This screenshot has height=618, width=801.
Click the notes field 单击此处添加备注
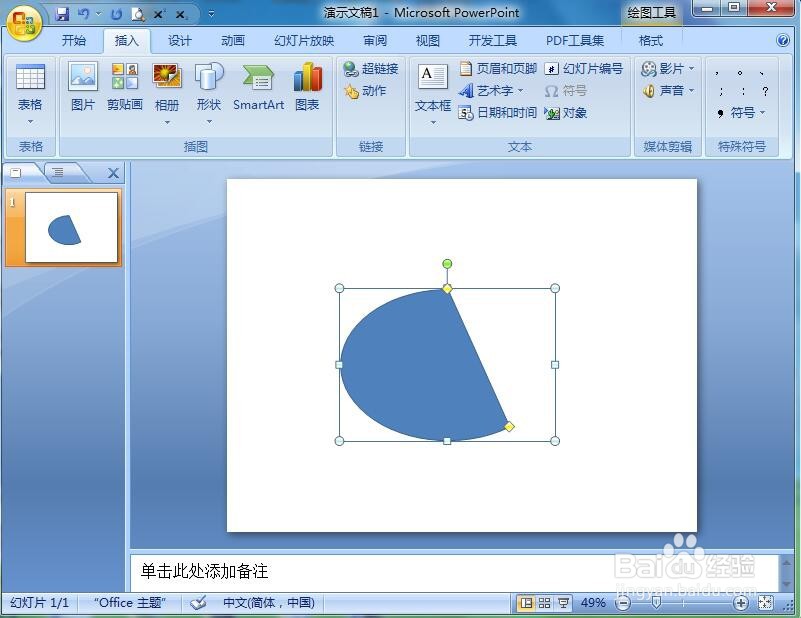click(x=455, y=572)
